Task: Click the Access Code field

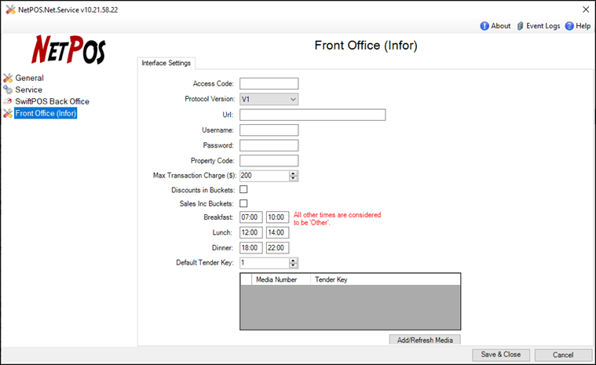Action: click(269, 84)
